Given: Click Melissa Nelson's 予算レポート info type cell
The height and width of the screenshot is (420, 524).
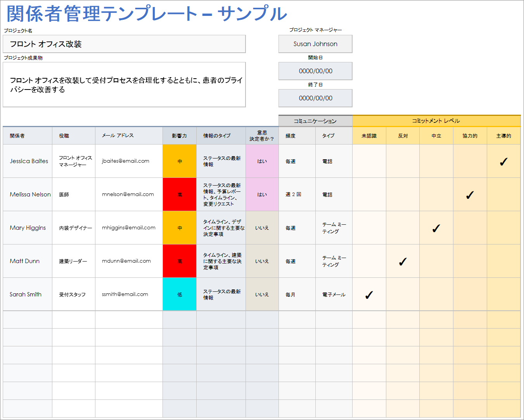Looking at the screenshot, I should pos(221,195).
